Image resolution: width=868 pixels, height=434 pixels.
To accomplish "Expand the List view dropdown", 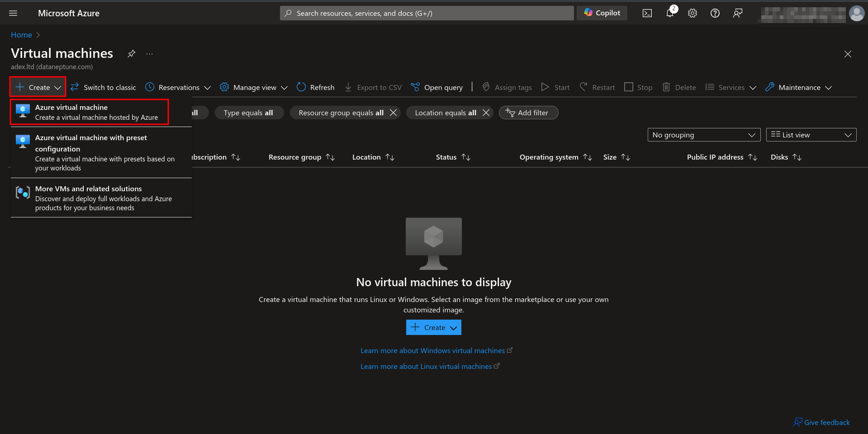I will pyautogui.click(x=811, y=135).
